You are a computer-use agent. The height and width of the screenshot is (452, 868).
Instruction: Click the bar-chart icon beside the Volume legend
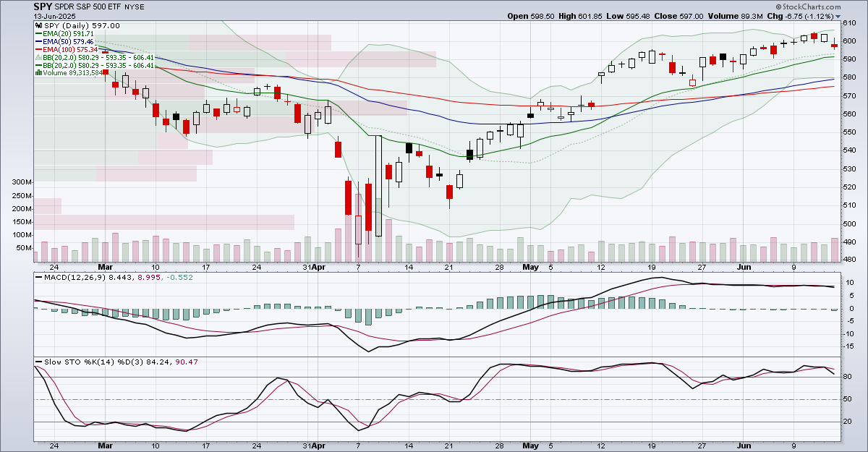[38, 72]
